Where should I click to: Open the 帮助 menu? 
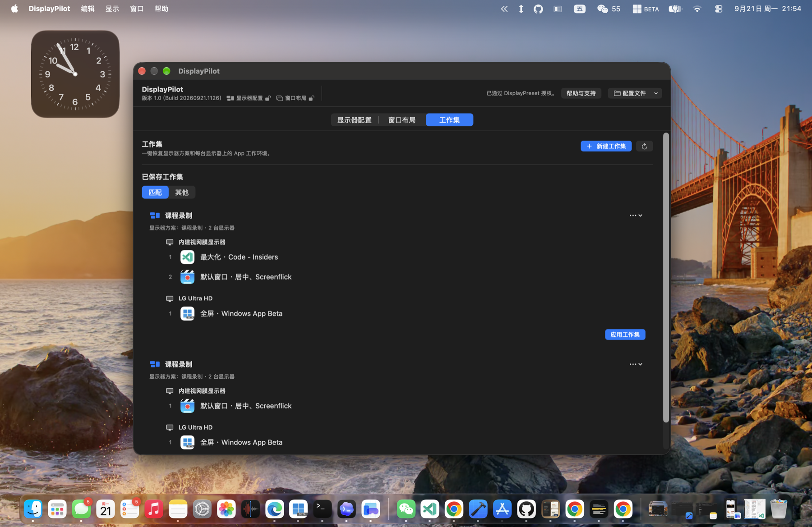[161, 9]
